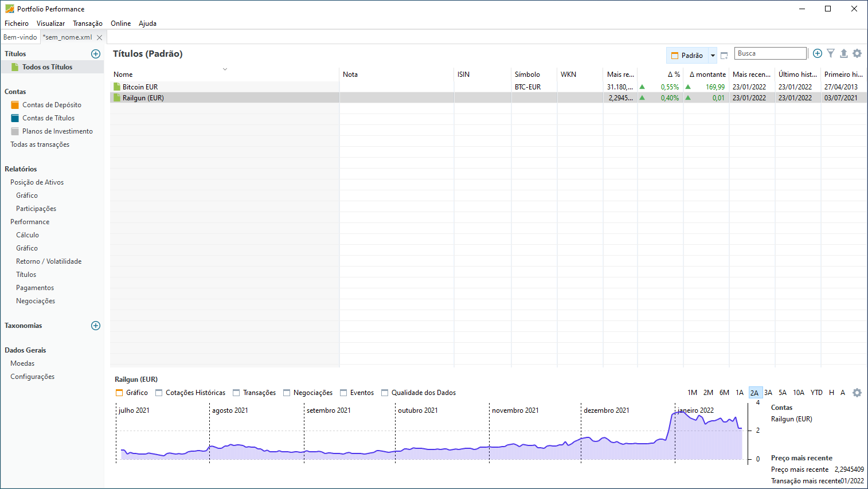Open Retorno / Volatilidade view
Viewport: 868px width, 489px height.
point(49,261)
